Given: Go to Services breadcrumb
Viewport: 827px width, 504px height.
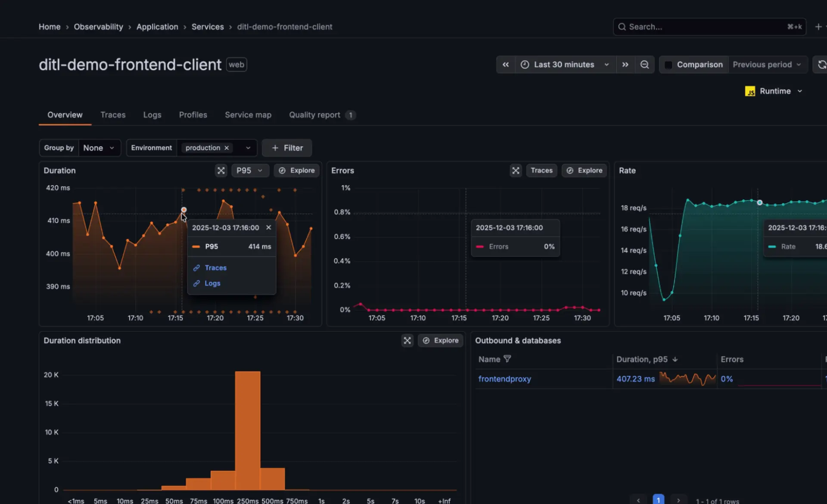Looking at the screenshot, I should [208, 27].
